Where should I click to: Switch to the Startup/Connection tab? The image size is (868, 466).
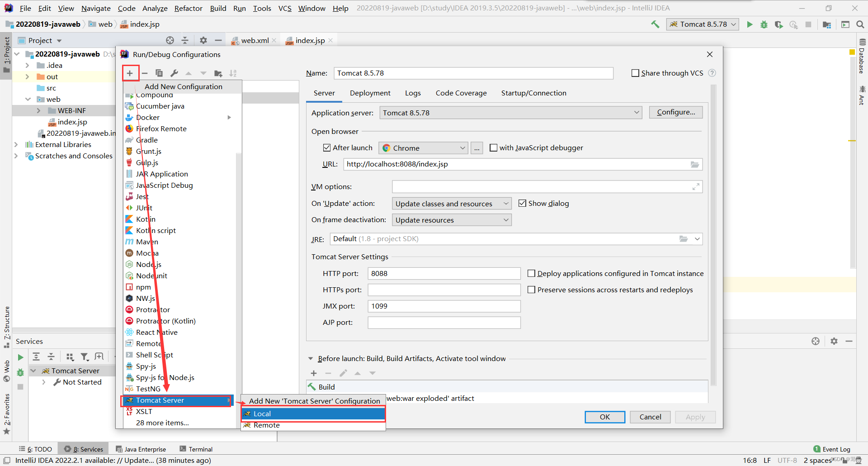533,93
